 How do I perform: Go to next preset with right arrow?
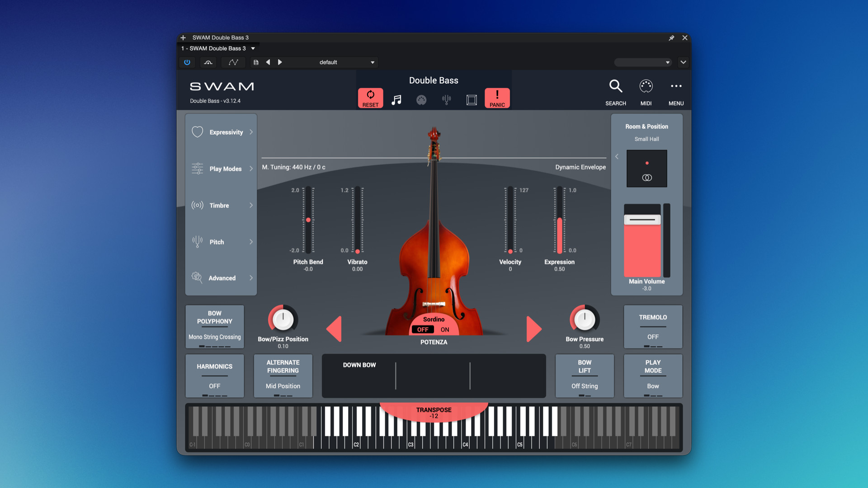(x=280, y=62)
